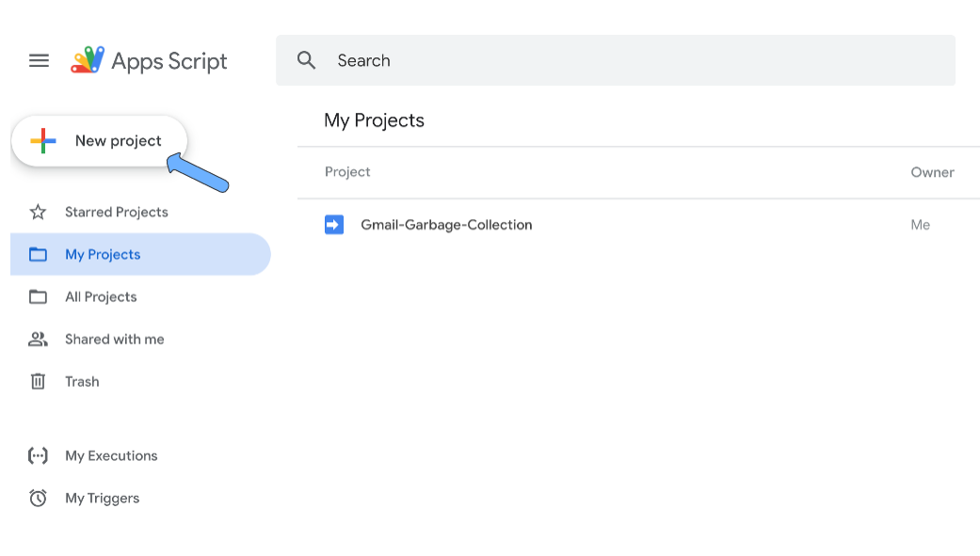This screenshot has height=556, width=980.
Task: Click the All Projects folder icon
Action: [x=38, y=296]
